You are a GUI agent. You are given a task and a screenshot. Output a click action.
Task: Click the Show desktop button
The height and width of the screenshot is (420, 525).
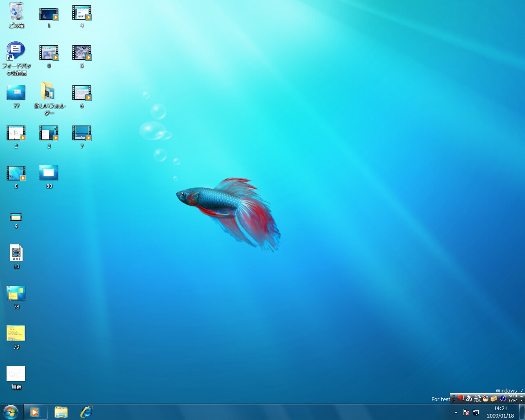point(522,412)
